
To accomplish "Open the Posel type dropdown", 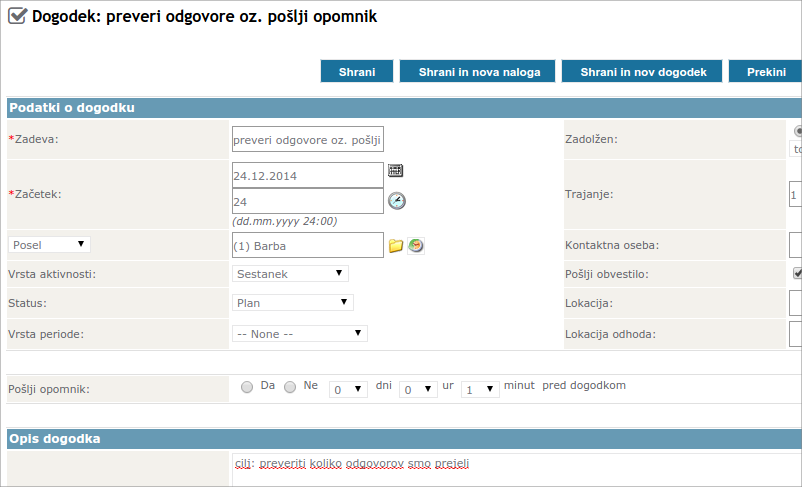I will (49, 244).
